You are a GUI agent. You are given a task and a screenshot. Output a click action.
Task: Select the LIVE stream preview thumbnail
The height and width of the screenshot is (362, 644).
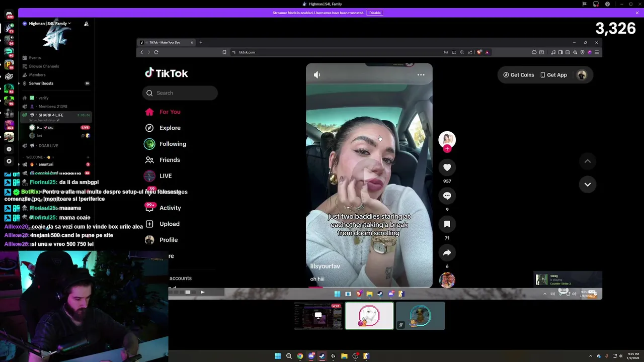pos(318,316)
